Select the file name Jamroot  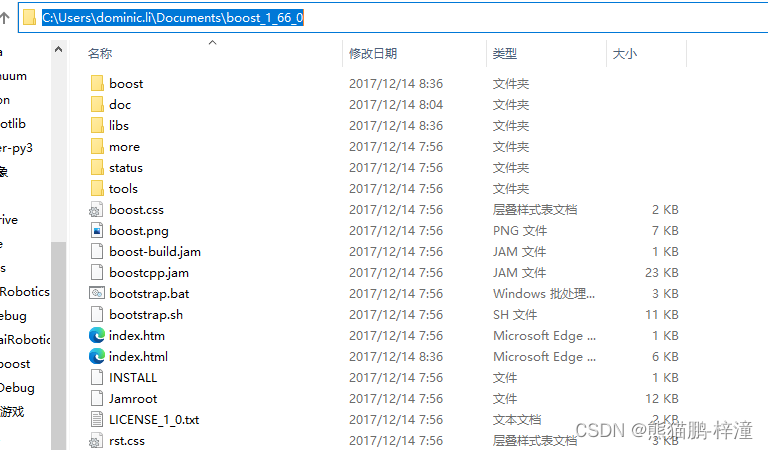(x=133, y=399)
